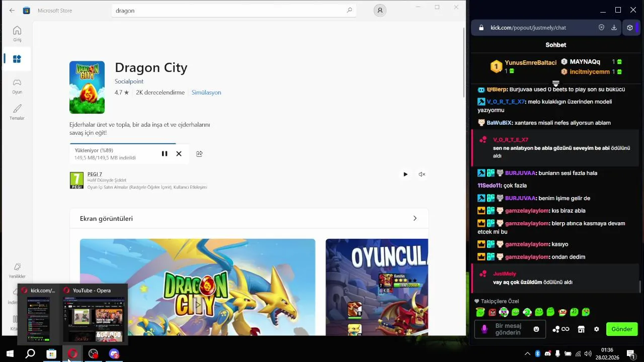Select the angry red emote
Screen dimensions: 644x362
(x=492, y=312)
